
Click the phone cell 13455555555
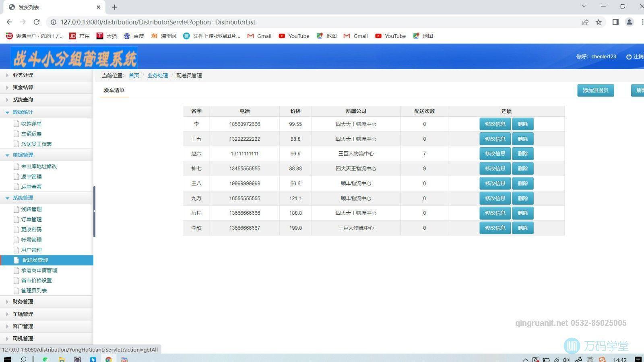(245, 169)
